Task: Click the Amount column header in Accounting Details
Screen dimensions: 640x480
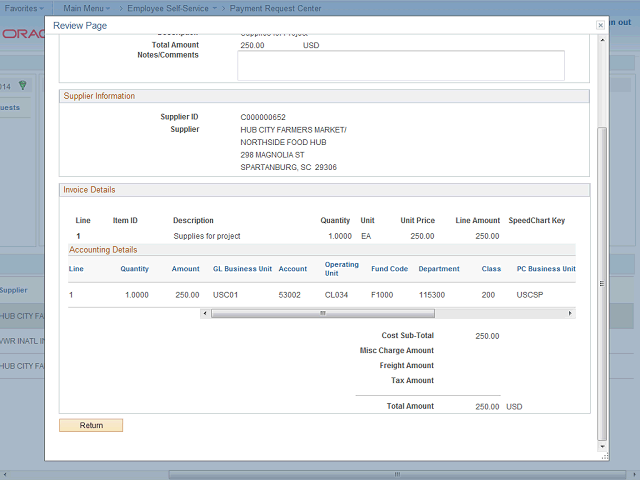Action: pos(186,269)
